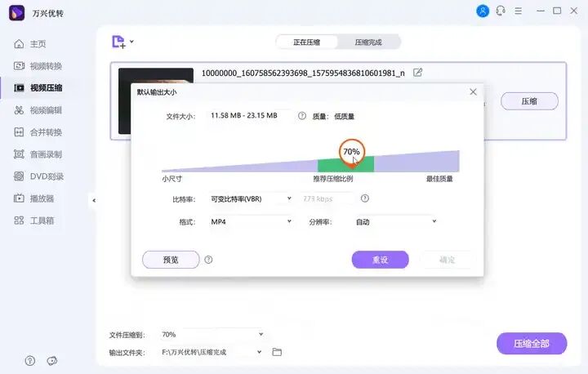Click the player icon in sidebar
588x374 pixels.
pos(19,198)
